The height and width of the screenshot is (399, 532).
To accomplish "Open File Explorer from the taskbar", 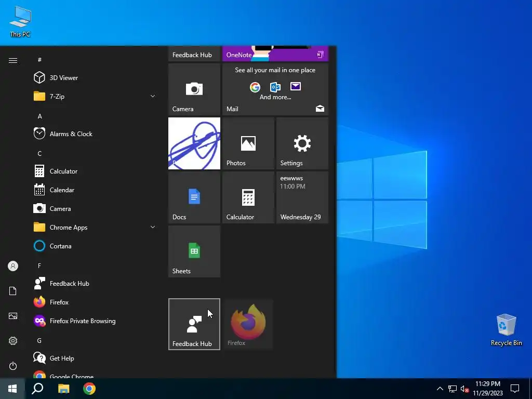I will [63, 389].
